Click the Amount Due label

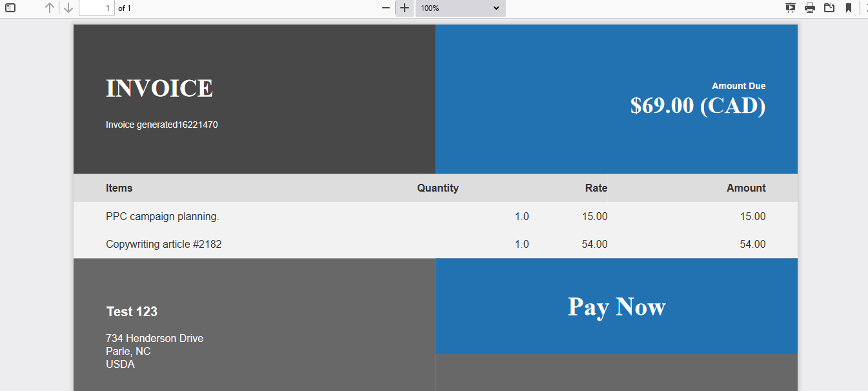[739, 86]
